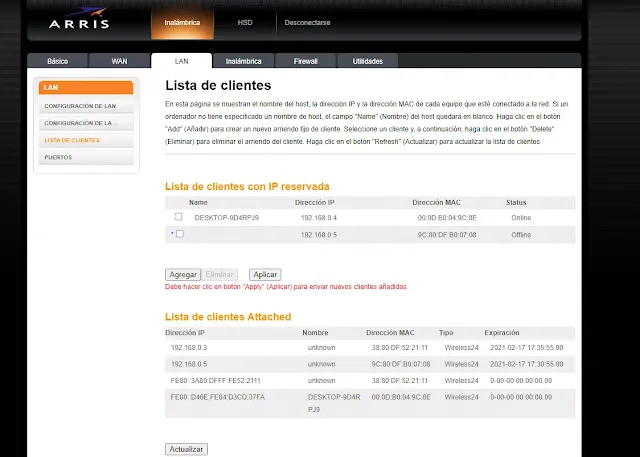Click the orange LAN sidebar header
This screenshot has width=640, height=457.
coord(86,88)
